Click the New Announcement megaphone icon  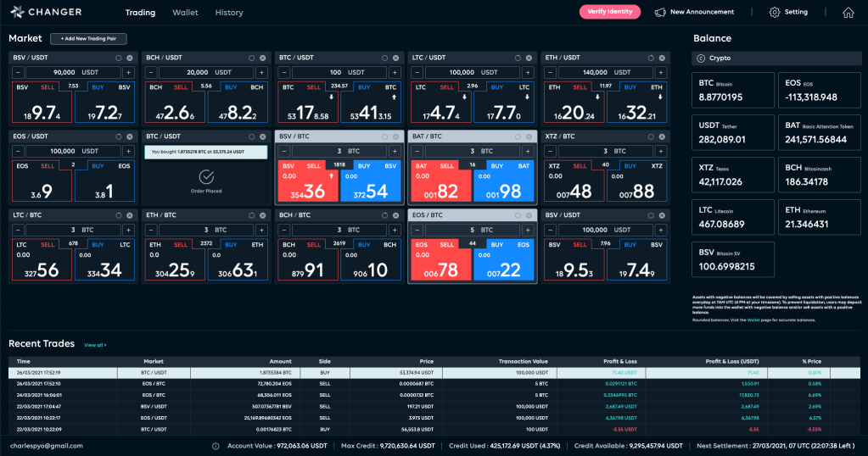coord(660,13)
